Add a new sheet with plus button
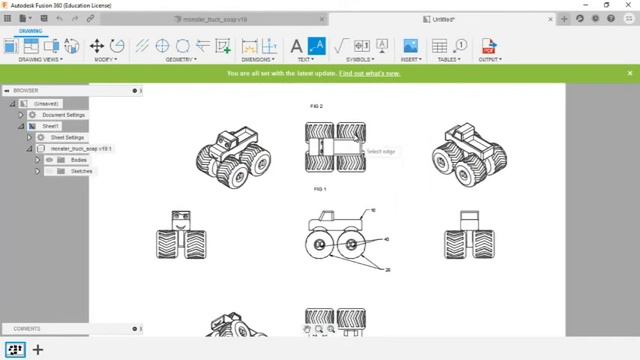Screen dimensions: 640x360 [38, 350]
